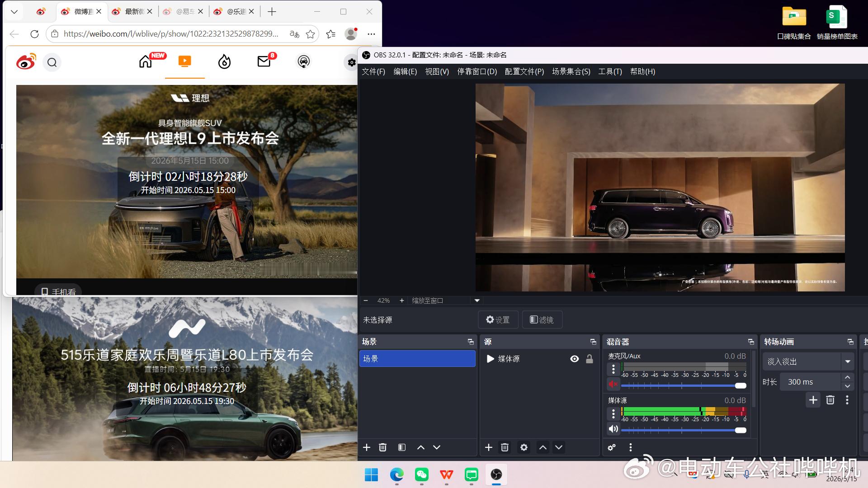The image size is (868, 488).
Task: Open transition options three-dot menu
Action: (847, 400)
